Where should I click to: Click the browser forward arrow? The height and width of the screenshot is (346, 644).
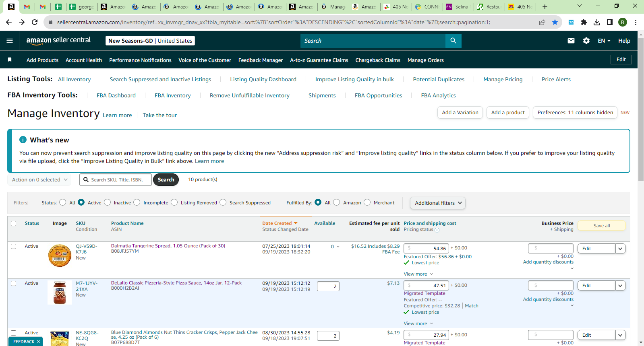(22, 22)
